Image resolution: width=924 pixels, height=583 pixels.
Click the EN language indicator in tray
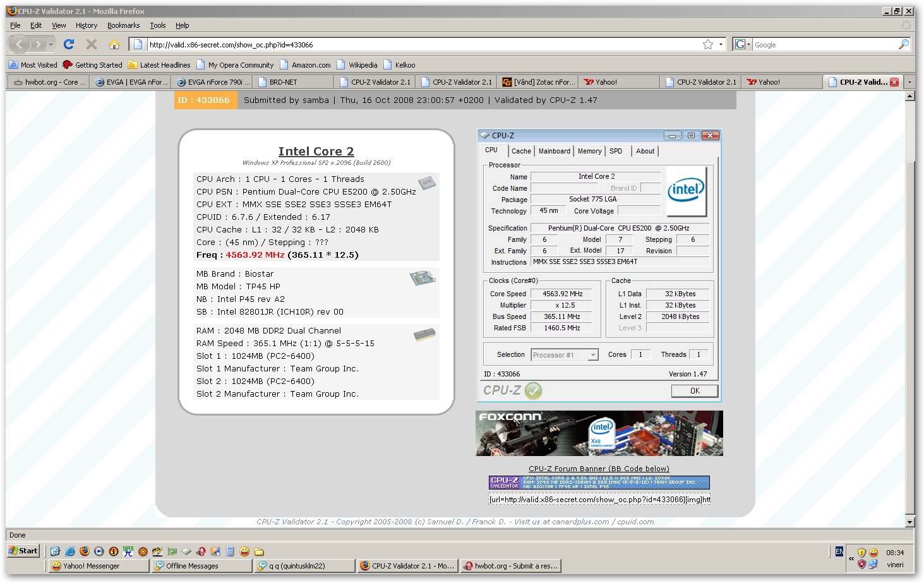coord(839,551)
